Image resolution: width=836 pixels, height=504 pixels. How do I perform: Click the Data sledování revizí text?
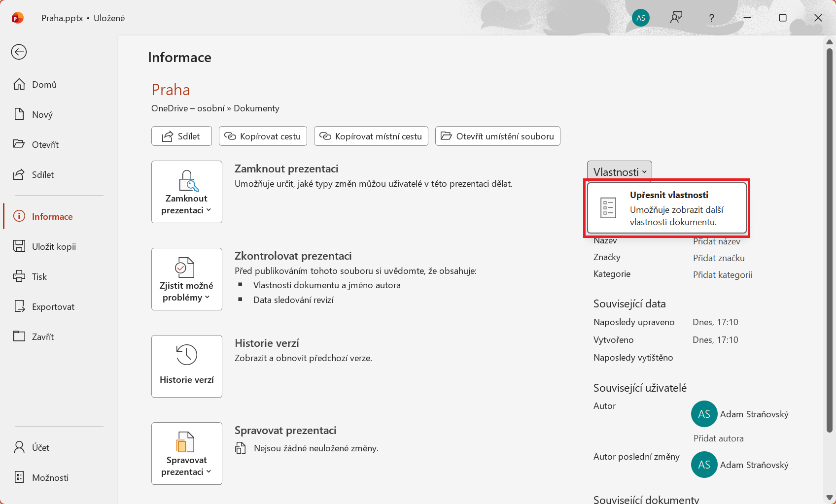coord(293,300)
